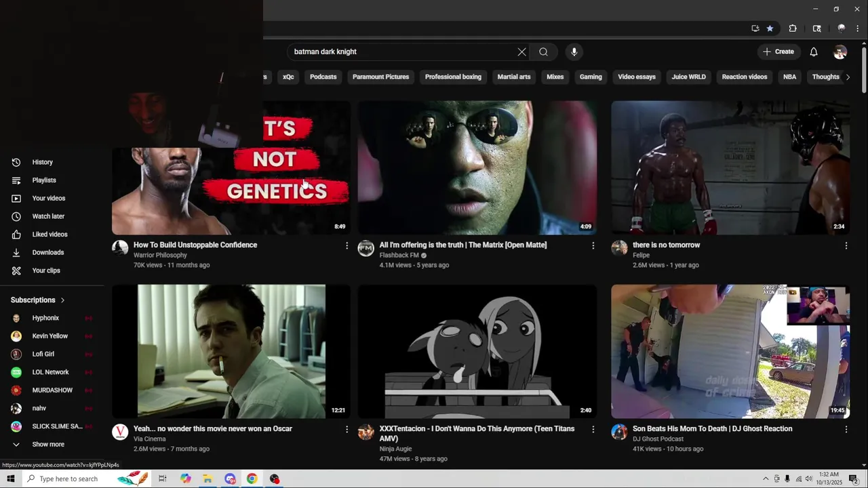The image size is (868, 488).
Task: Click the bookmark star in address bar
Action: point(770,28)
